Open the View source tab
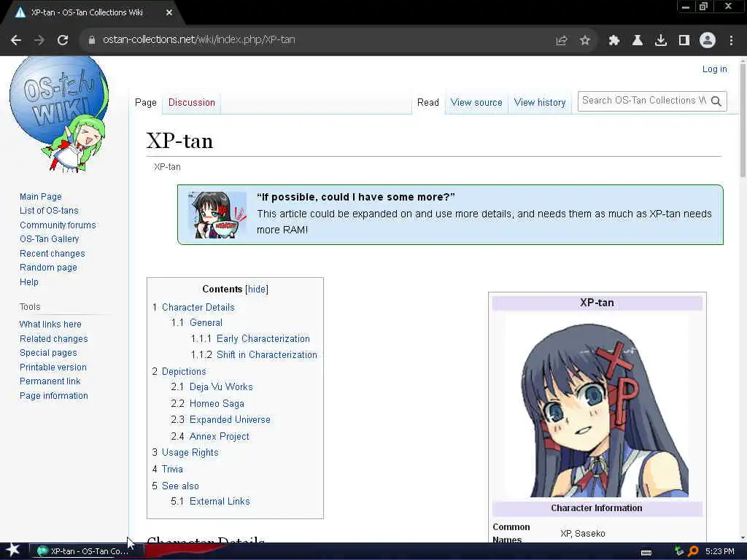Image resolution: width=747 pixels, height=560 pixels. (476, 102)
